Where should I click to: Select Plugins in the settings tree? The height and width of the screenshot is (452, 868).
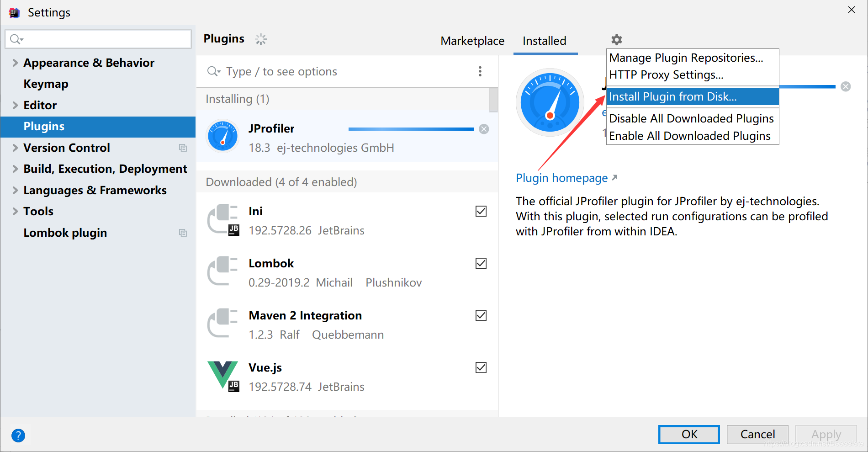tap(98, 127)
